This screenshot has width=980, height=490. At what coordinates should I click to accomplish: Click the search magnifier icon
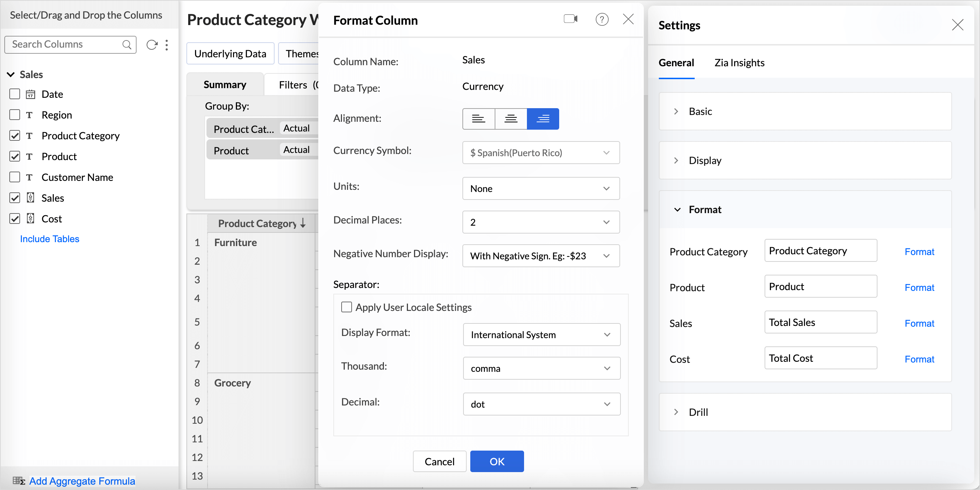[x=127, y=45]
